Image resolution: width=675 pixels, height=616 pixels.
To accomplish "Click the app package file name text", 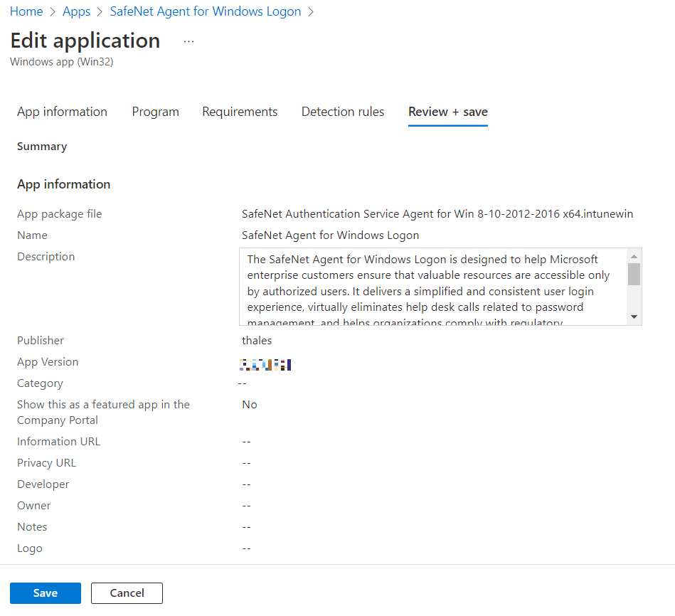I will [x=437, y=214].
